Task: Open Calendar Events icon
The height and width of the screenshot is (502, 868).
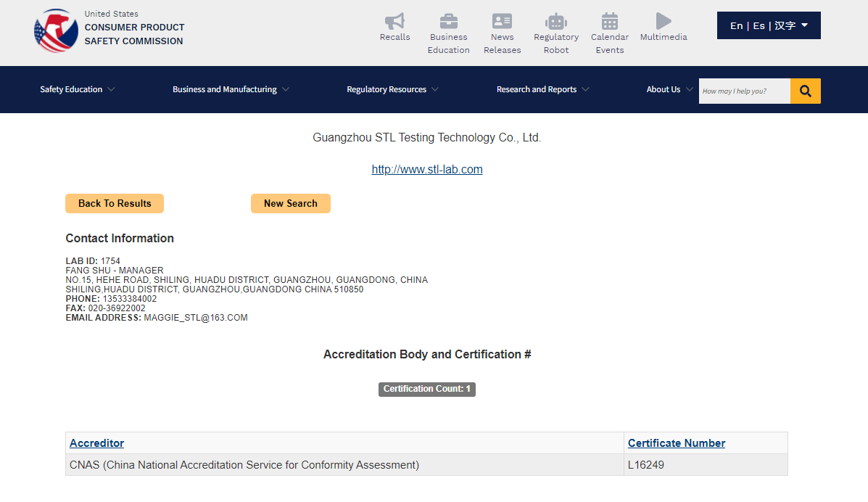Action: pos(610,22)
